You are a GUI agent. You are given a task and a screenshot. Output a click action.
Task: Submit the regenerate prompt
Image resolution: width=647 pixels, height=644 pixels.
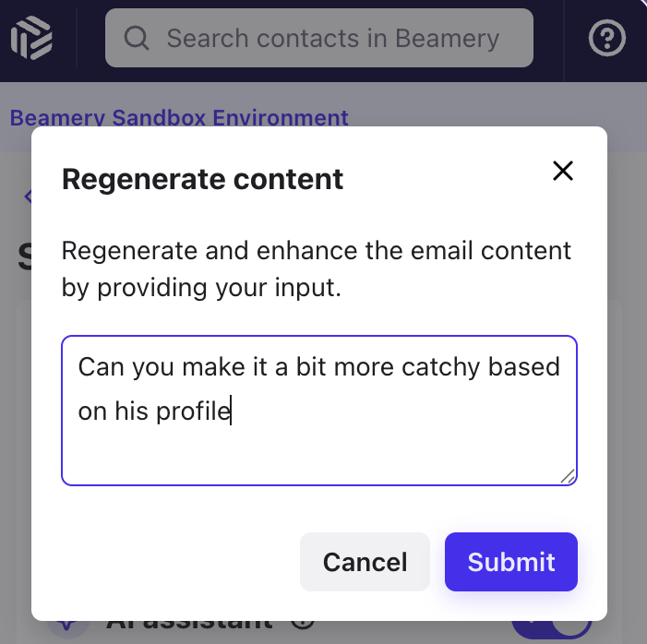[x=510, y=562]
